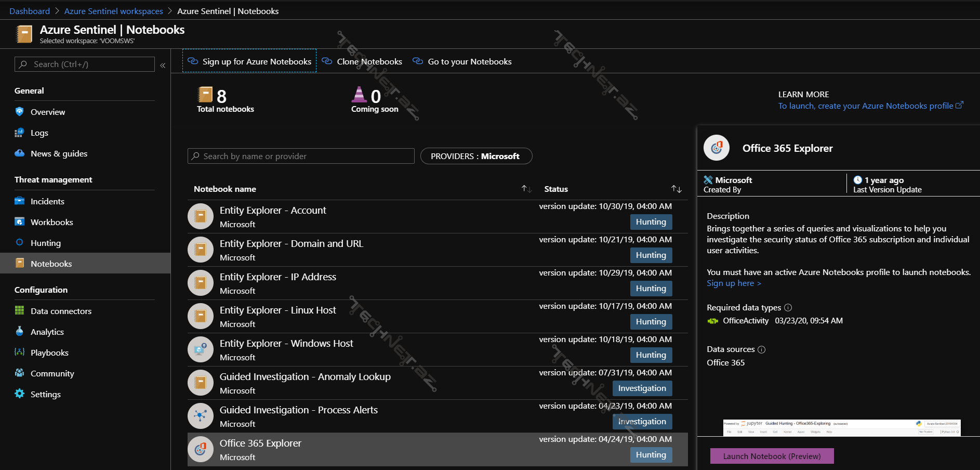Open Analytics via the flask icon
Viewport: 980px width, 470px height.
[20, 332]
